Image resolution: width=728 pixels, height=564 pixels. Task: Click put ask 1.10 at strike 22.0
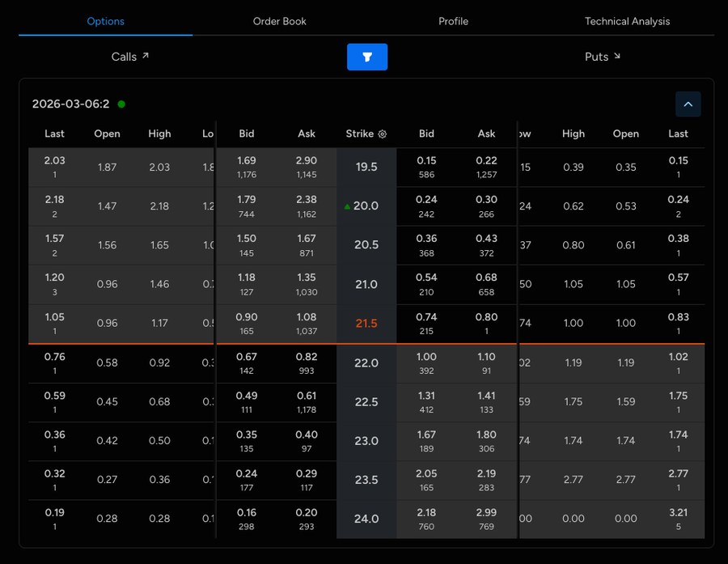point(486,357)
